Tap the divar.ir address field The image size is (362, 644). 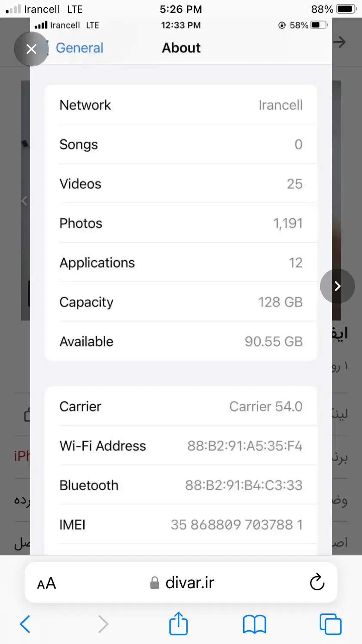tap(181, 583)
